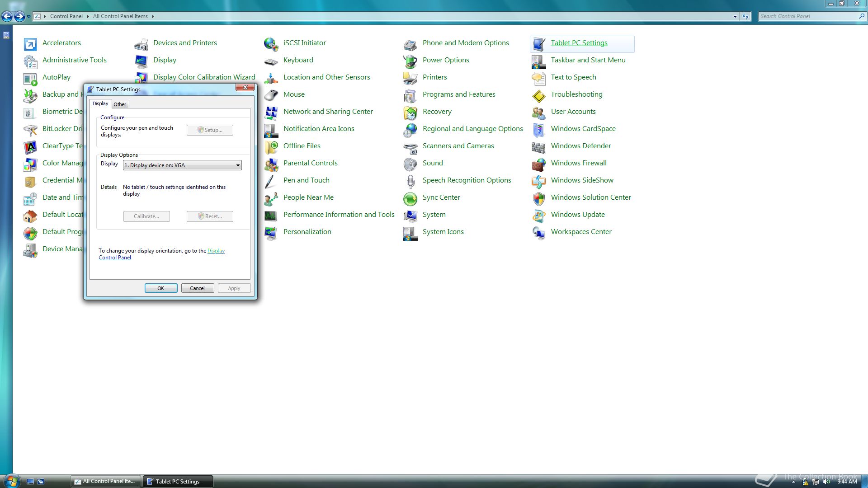Open the Workspaces Center link
868x488 pixels.
tap(581, 232)
